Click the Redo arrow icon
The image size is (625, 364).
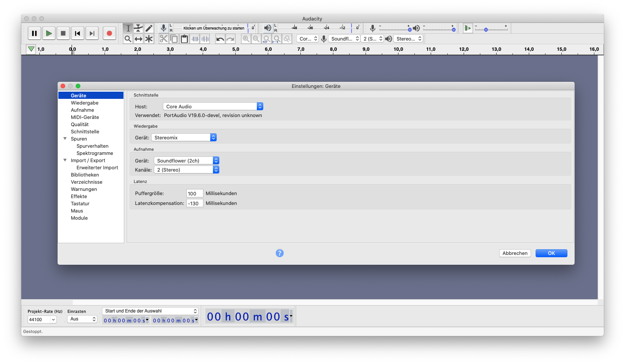point(230,39)
